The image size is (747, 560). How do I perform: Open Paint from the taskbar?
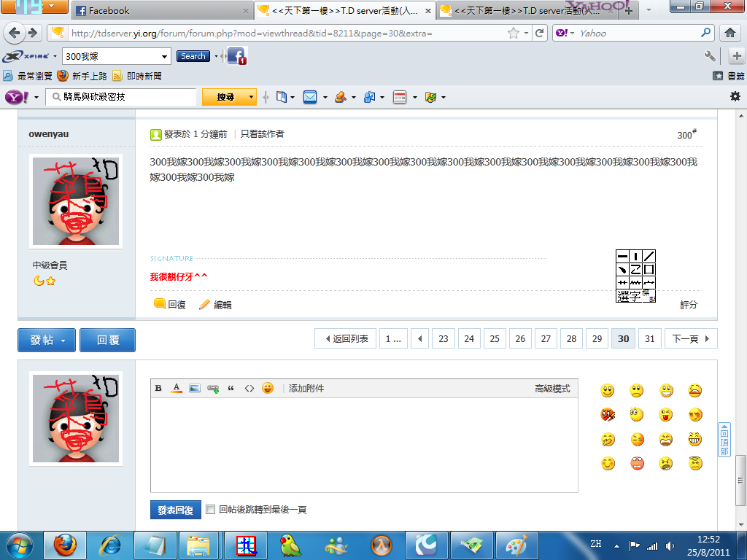click(517, 545)
